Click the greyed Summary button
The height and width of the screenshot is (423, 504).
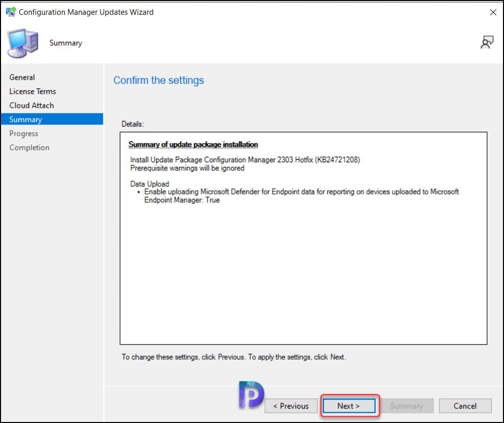coord(407,406)
